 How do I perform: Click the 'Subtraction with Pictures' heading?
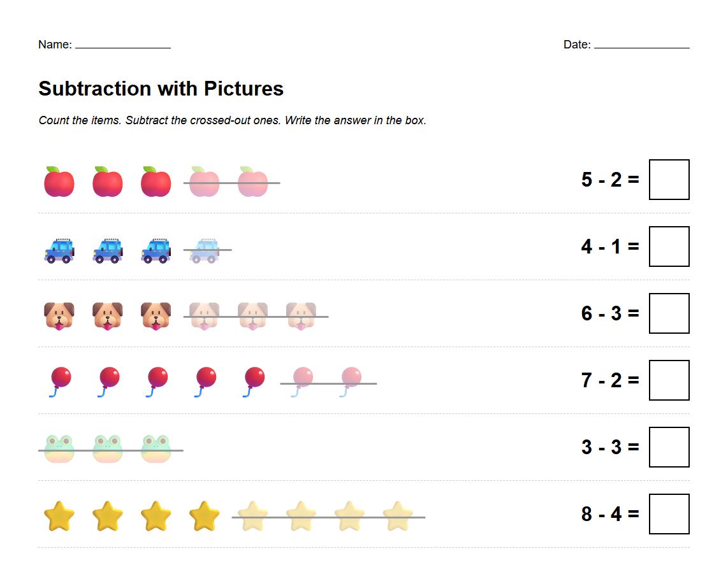coord(161,89)
